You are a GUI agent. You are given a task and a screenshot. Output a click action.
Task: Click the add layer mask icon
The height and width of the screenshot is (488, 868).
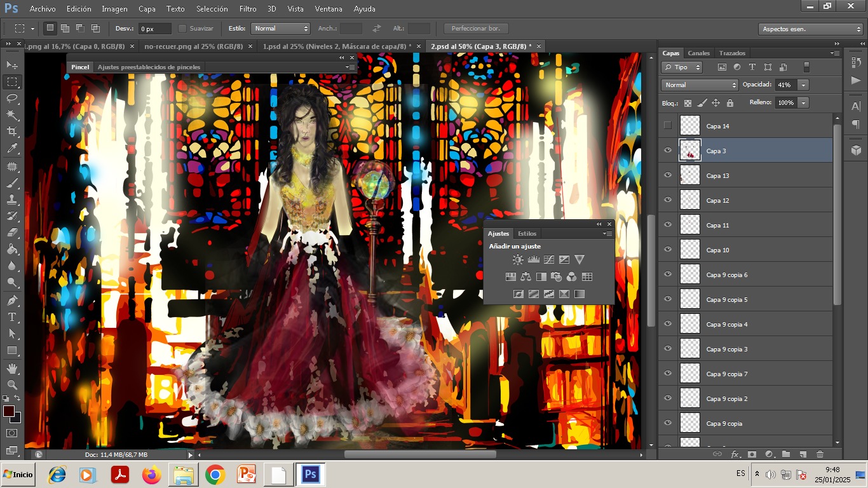pyautogui.click(x=752, y=454)
